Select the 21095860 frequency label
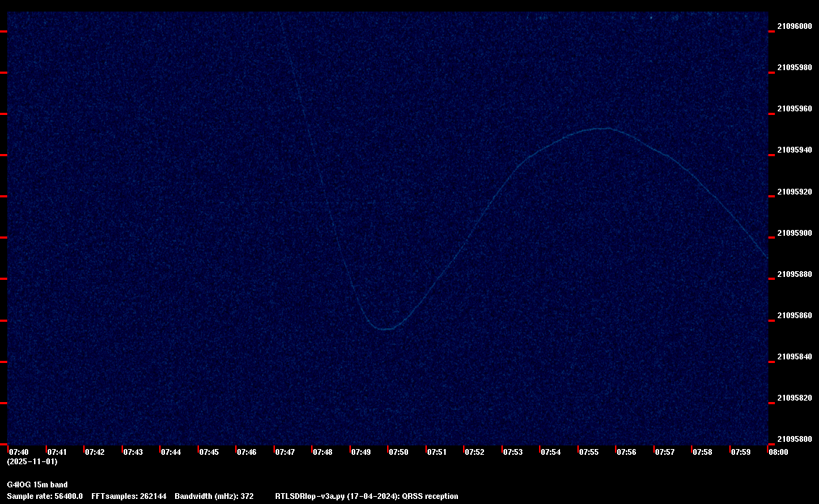Screen dimensions: 819x504 (x=794, y=316)
